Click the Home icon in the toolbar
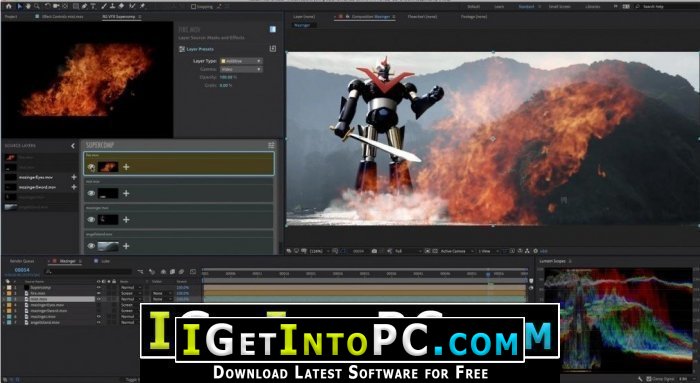 pos(8,6)
